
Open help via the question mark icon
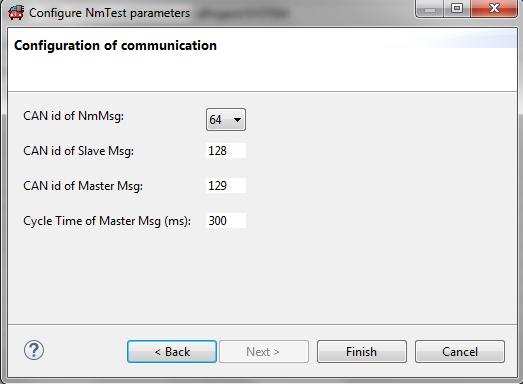point(34,350)
